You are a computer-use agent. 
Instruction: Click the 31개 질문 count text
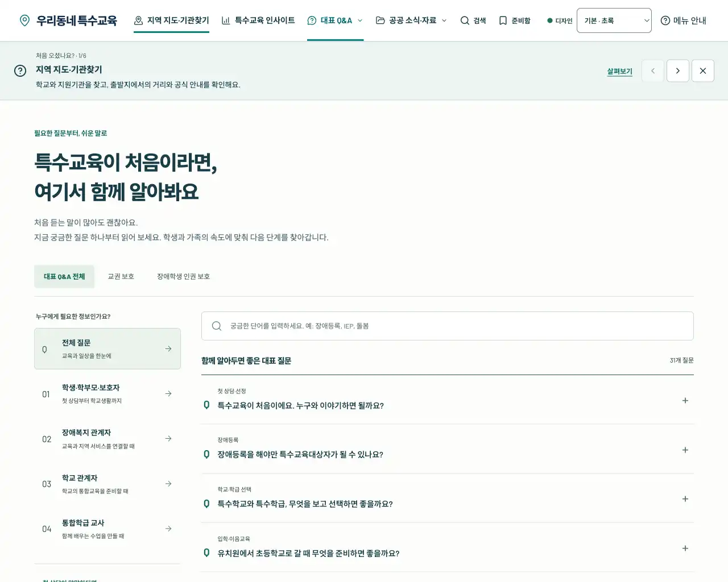pos(681,360)
